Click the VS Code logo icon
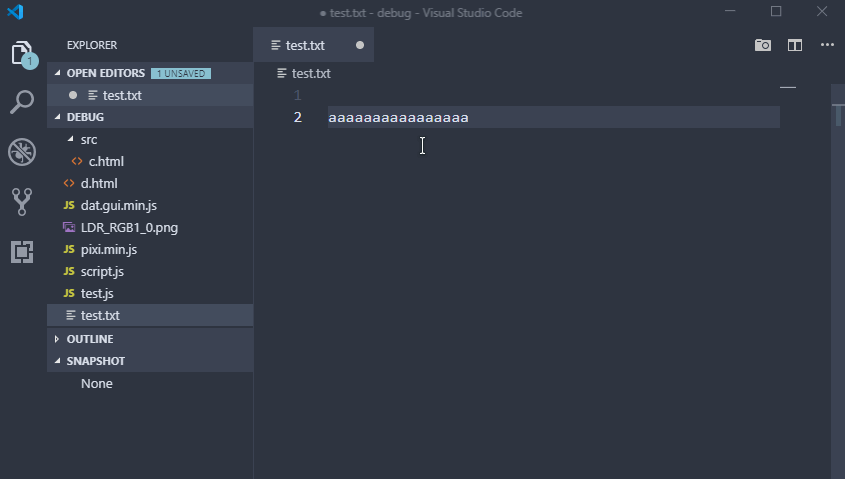The width and height of the screenshot is (845, 479). [x=15, y=12]
